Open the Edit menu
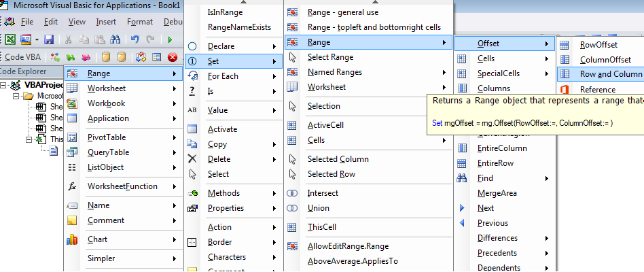This screenshot has height=272, width=644. [x=51, y=22]
